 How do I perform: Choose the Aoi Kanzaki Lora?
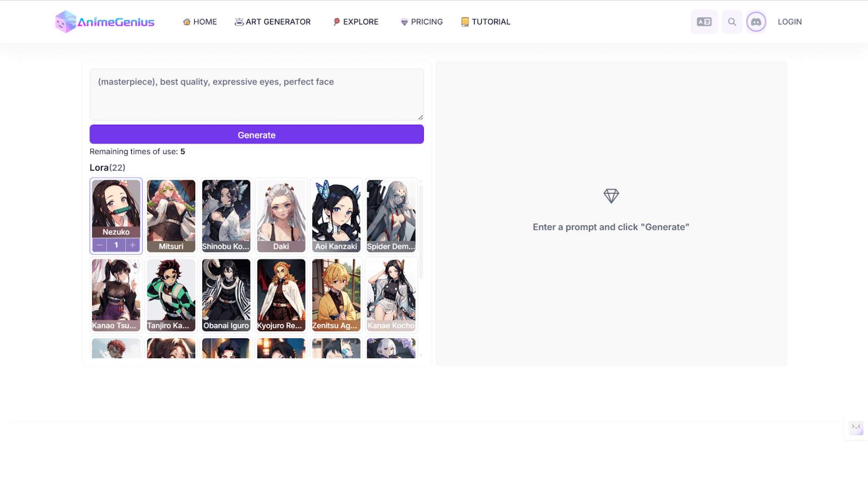tap(336, 215)
